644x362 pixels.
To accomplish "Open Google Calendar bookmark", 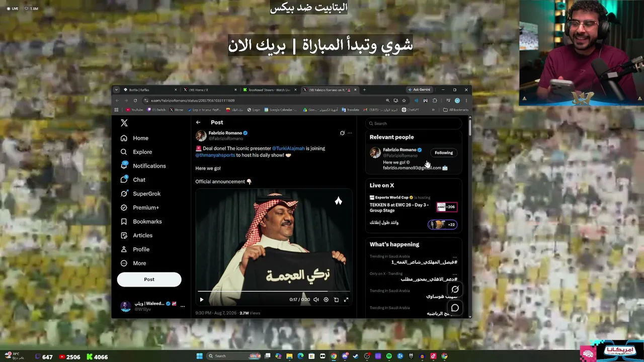I will pyautogui.click(x=280, y=110).
